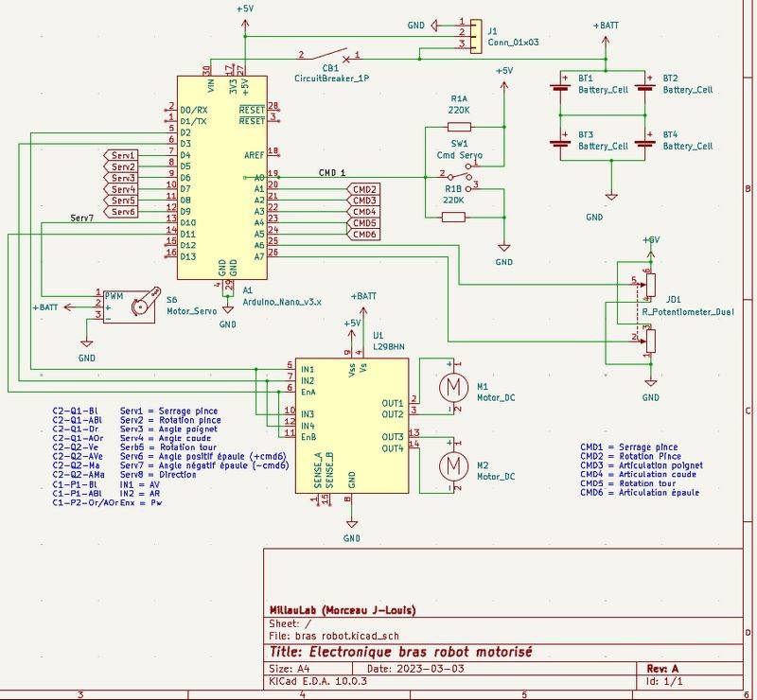Screen dimensions: 757x700
Task: Click the CMD3 global label
Action: pyautogui.click(x=363, y=201)
